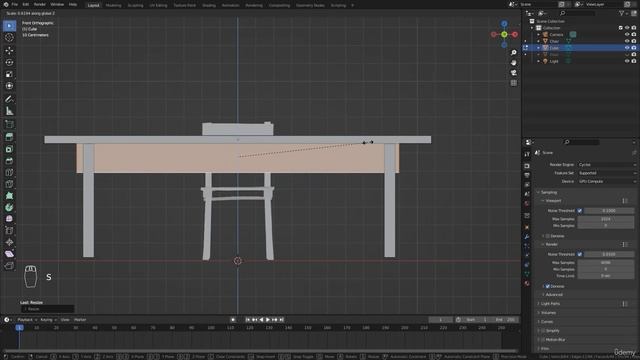
Task: Click the viewport zoom magnifier icon
Action: click(514, 53)
